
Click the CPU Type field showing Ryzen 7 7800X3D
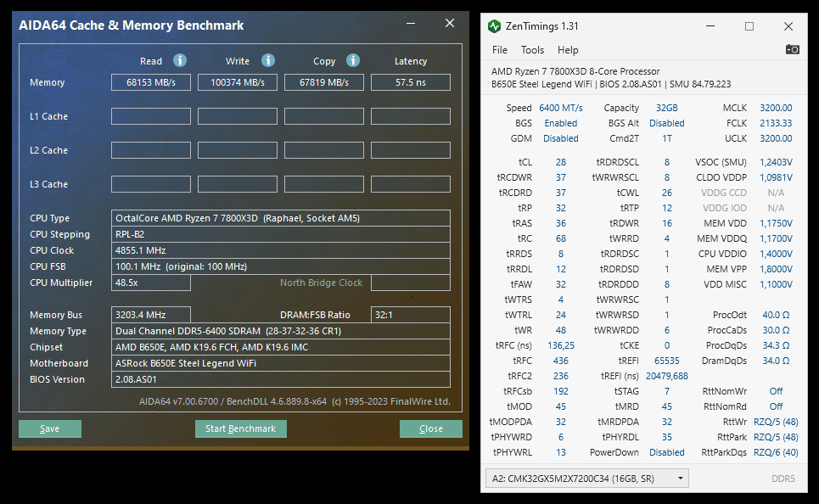280,218
